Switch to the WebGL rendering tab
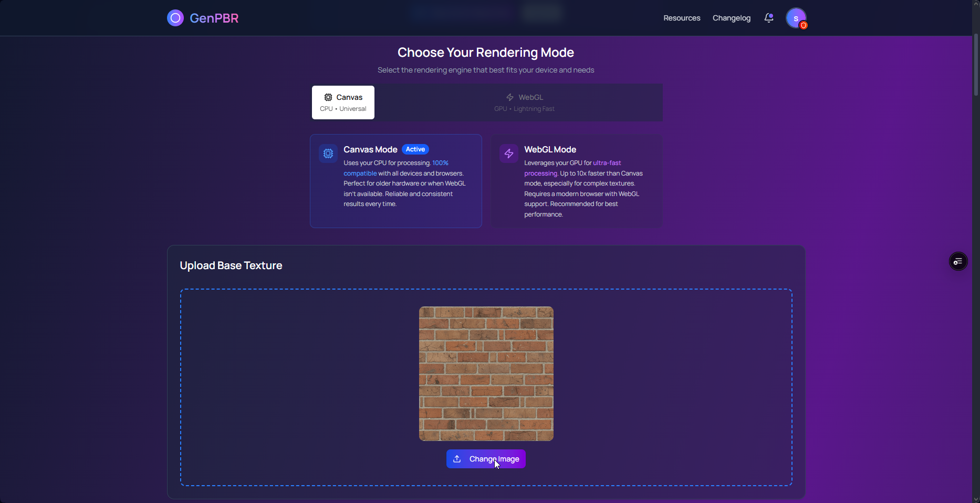The width and height of the screenshot is (980, 503). [x=524, y=102]
